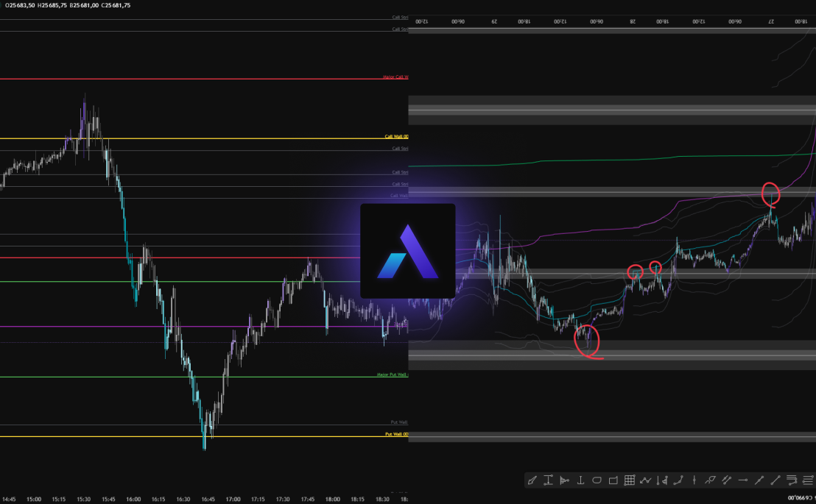Viewport: 816px width, 504px height.
Task: Select the freehand brush curve tool
Action: [711, 480]
